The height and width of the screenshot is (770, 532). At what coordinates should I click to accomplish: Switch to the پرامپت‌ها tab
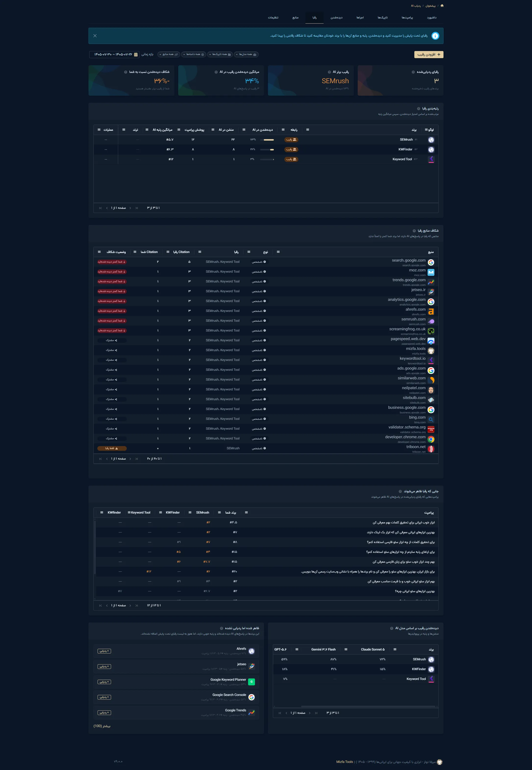407,18
